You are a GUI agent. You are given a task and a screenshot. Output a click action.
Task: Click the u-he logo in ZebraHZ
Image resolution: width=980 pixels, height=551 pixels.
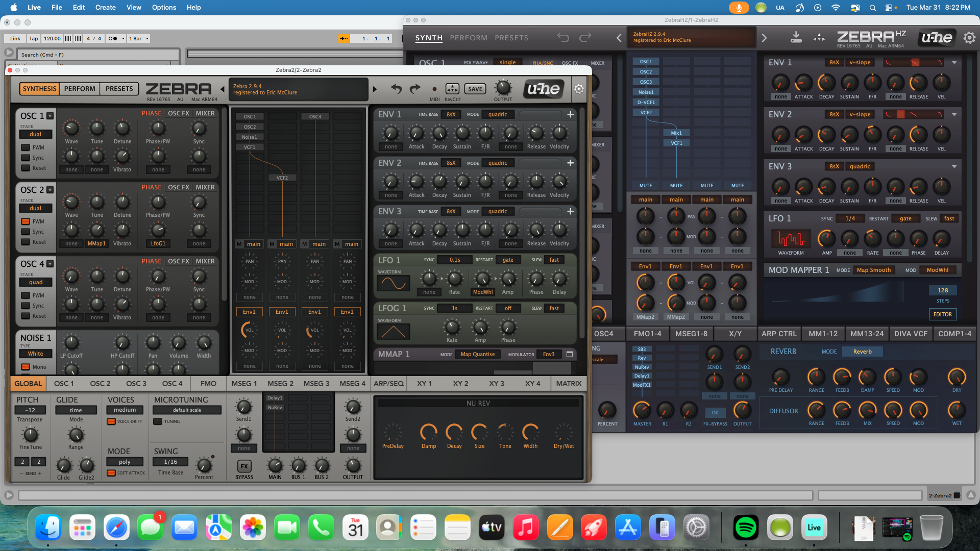coord(937,38)
